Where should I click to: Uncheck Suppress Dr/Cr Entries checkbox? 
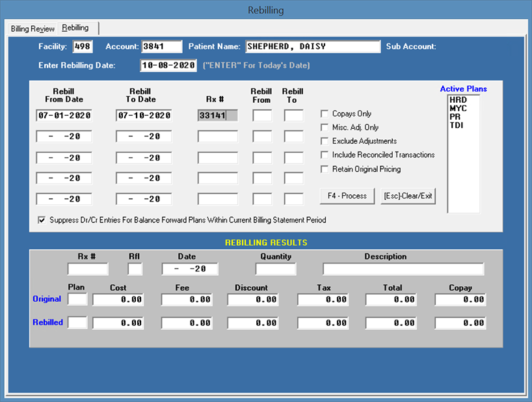(x=42, y=220)
